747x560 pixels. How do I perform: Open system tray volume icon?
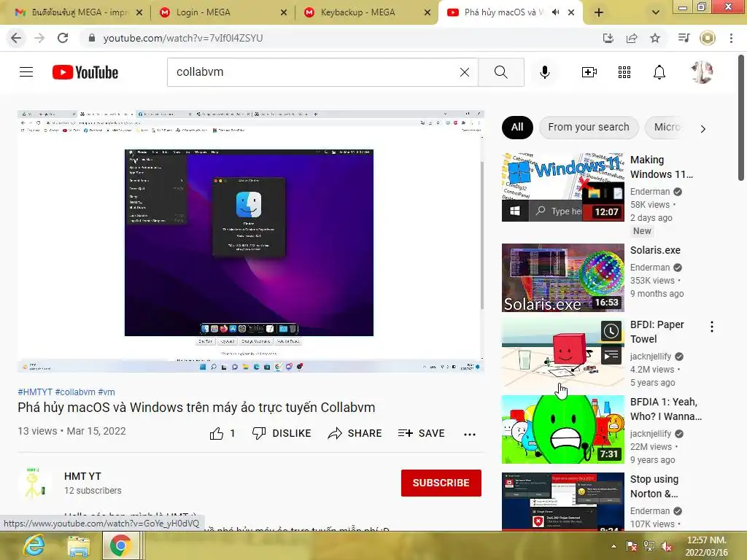pos(667,547)
